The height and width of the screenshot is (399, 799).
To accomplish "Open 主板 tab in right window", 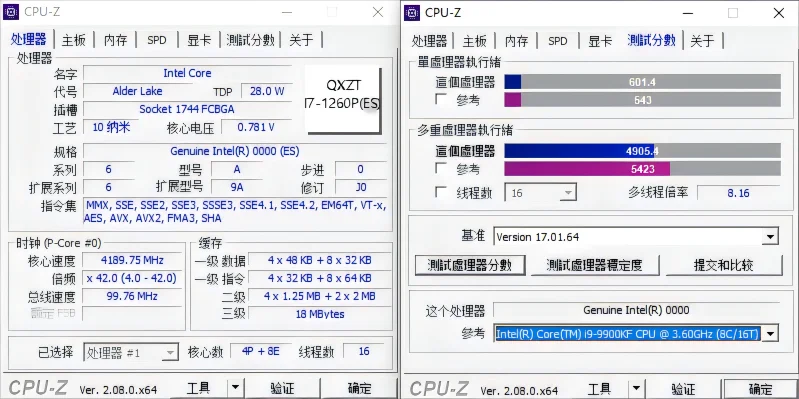I will [x=474, y=41].
